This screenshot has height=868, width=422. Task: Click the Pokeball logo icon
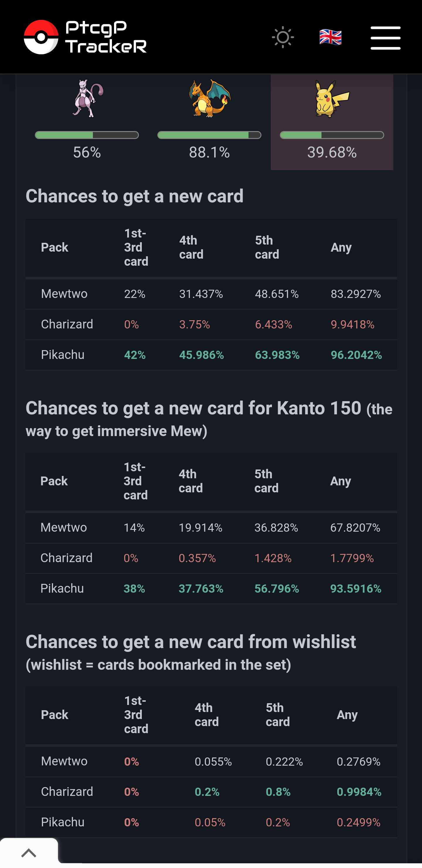(x=41, y=37)
